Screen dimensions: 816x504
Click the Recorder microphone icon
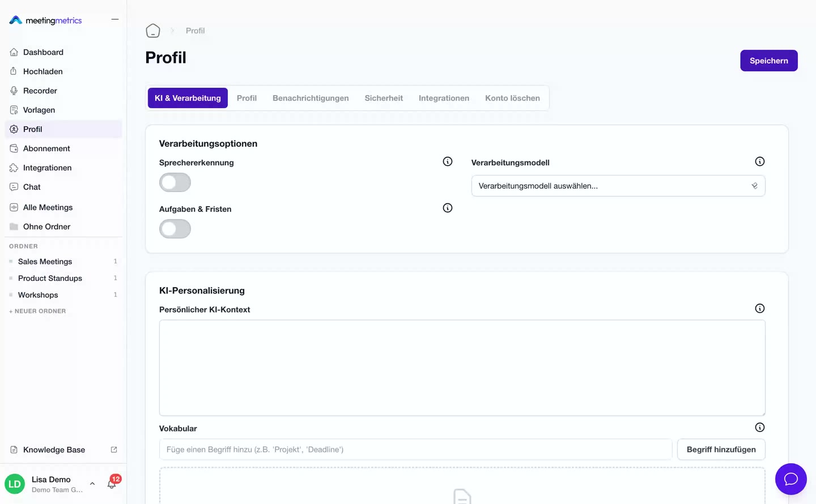tap(14, 91)
